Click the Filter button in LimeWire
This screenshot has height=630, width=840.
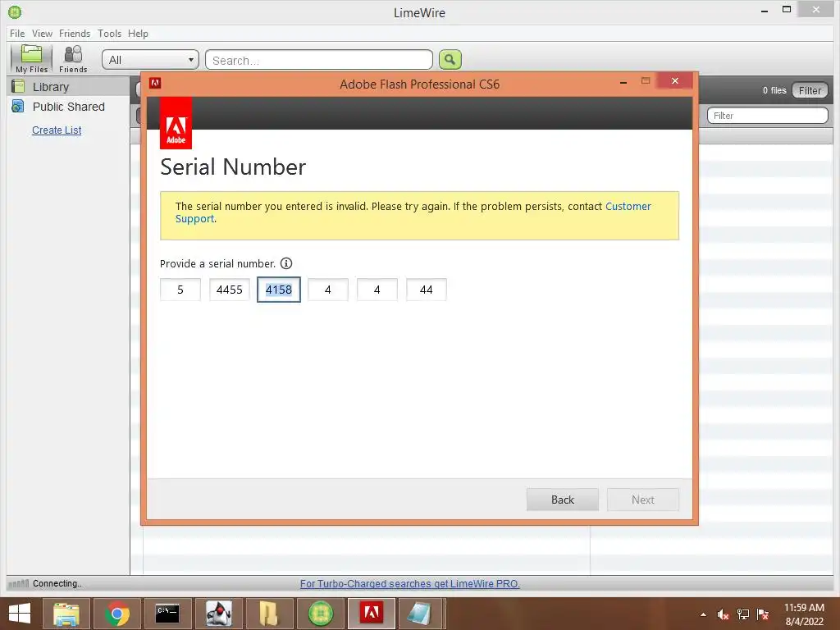pyautogui.click(x=810, y=90)
